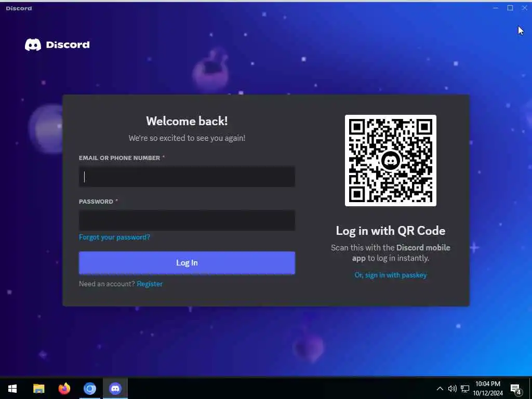Close the Discord window
The height and width of the screenshot is (399, 532).
(x=525, y=8)
